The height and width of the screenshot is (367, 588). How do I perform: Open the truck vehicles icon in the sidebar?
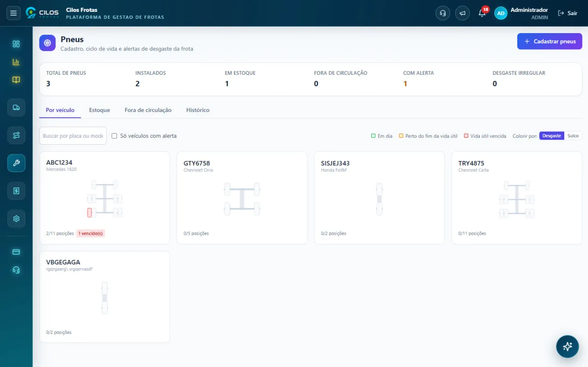(x=16, y=107)
